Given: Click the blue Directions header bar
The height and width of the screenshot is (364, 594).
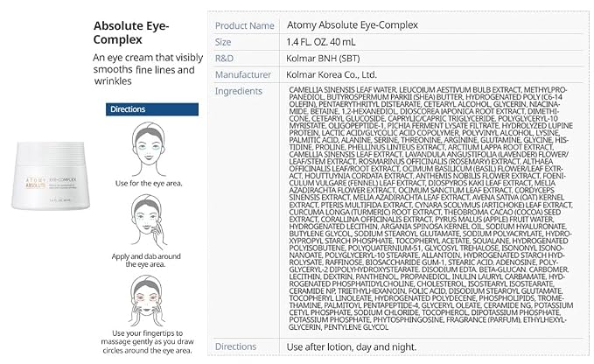Looking at the screenshot, I should click(x=152, y=109).
